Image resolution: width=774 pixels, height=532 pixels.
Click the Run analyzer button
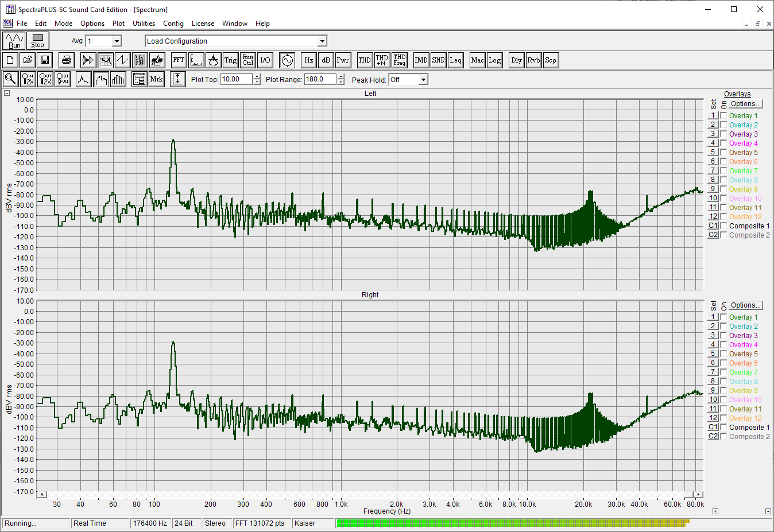point(14,41)
